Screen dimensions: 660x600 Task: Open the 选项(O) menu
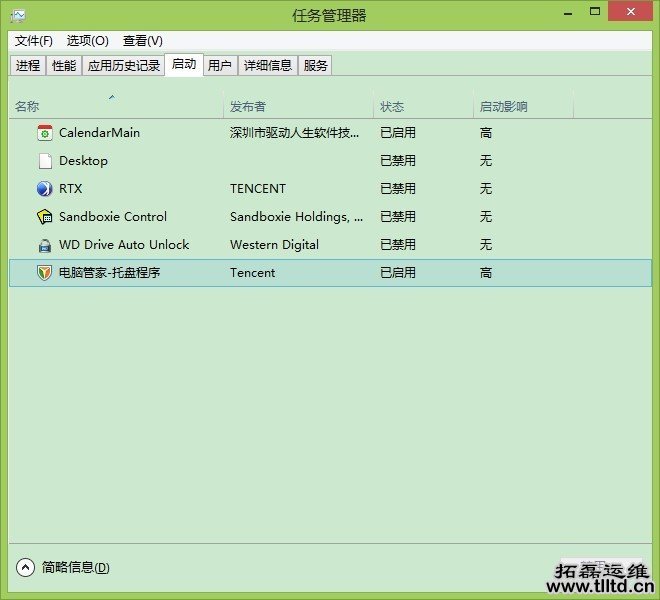tap(87, 41)
